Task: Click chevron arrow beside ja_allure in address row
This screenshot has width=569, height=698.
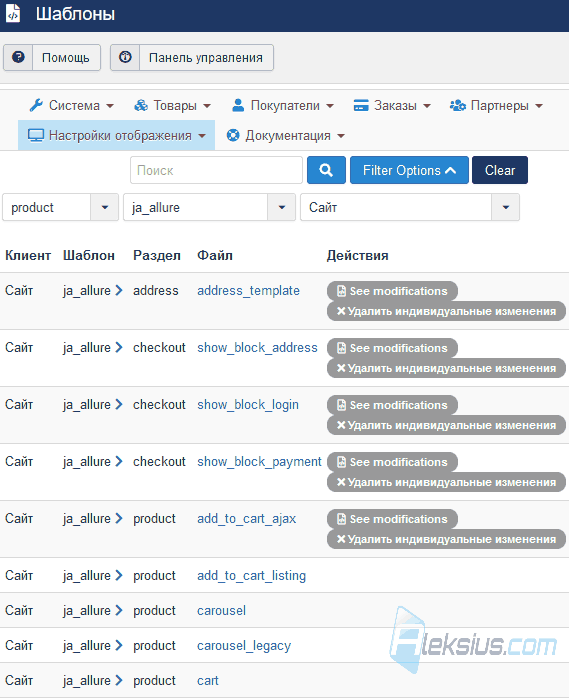Action: click(119, 291)
